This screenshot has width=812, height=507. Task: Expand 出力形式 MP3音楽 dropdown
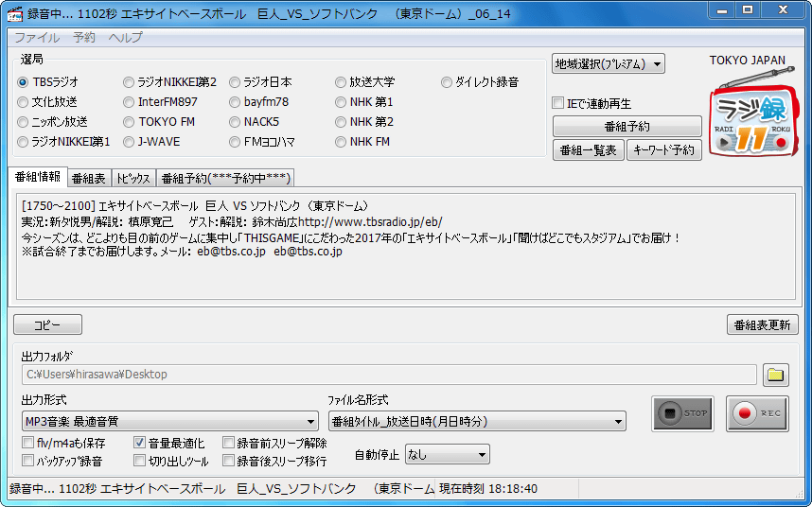click(169, 422)
